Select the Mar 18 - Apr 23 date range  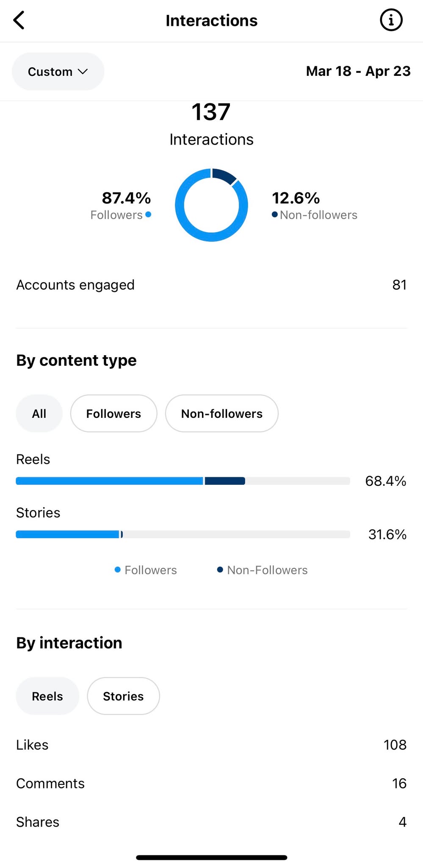[358, 71]
